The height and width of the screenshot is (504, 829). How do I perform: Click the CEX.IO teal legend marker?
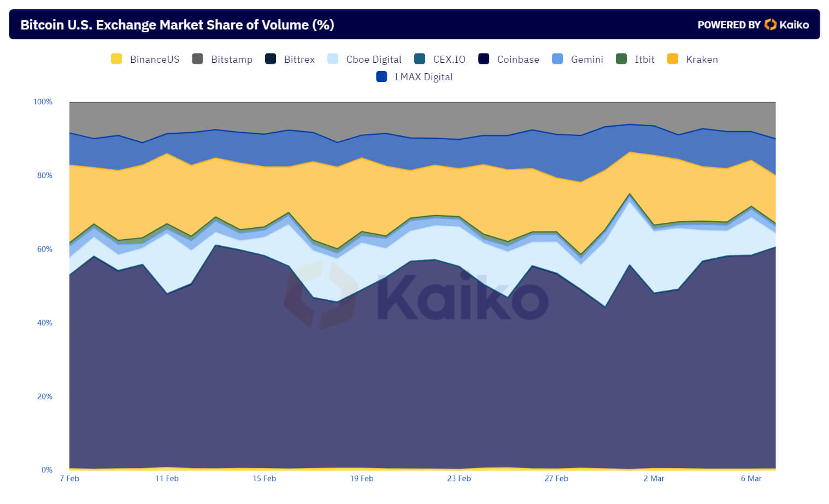pos(420,59)
